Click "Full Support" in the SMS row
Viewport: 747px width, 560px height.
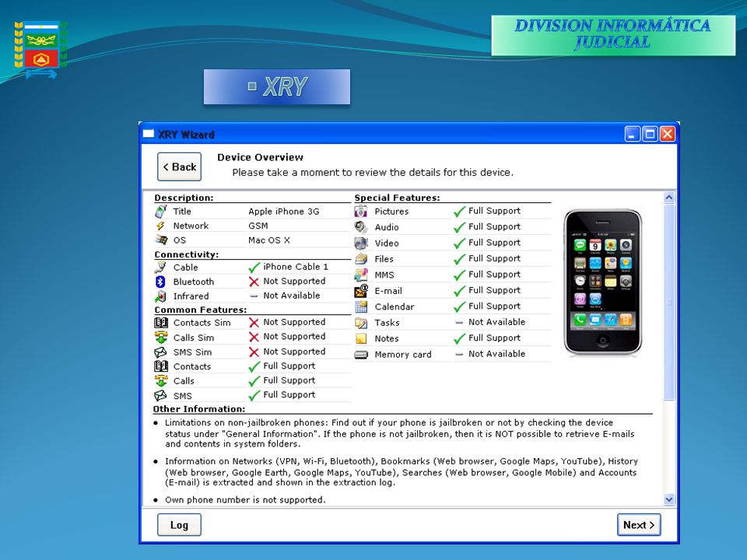[289, 394]
